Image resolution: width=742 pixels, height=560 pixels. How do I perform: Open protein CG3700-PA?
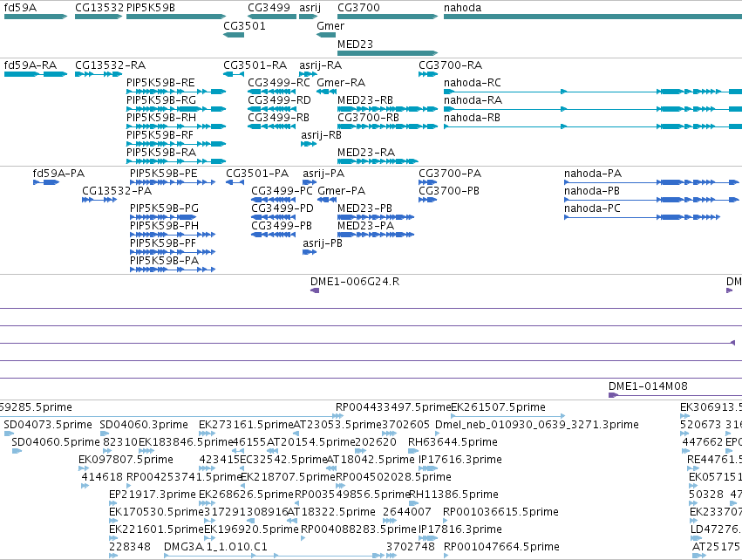click(450, 174)
